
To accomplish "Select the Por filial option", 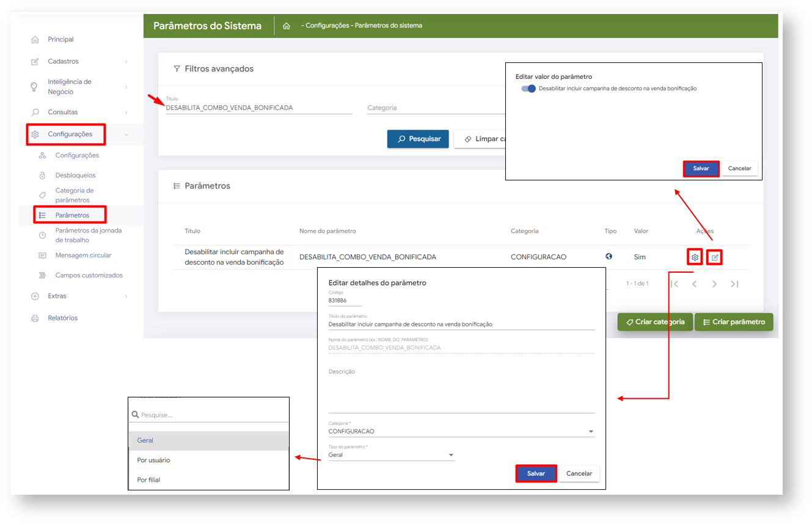I will (208, 480).
